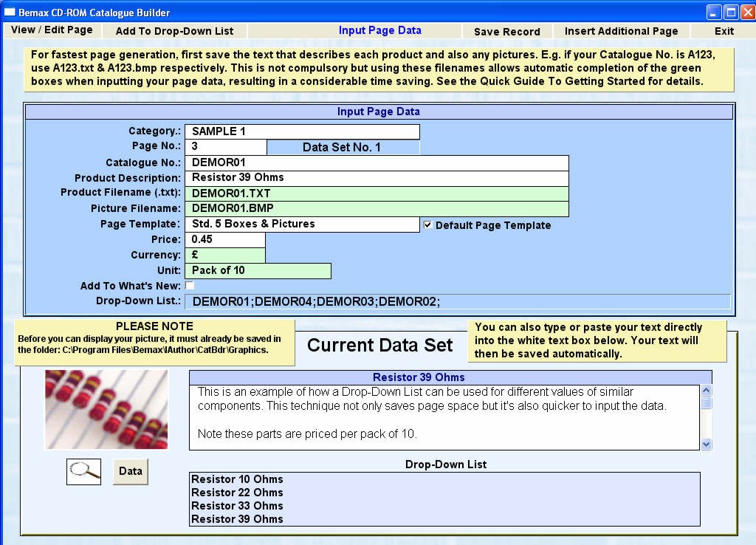Click the Catalogue No. field DEMOR01
Viewport: 756px width, 545px height.
click(377, 162)
